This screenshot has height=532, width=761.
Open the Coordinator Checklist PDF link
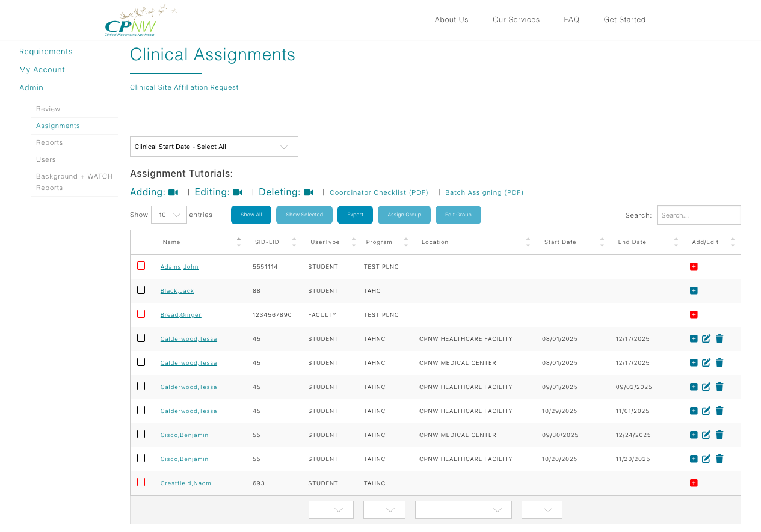378,192
